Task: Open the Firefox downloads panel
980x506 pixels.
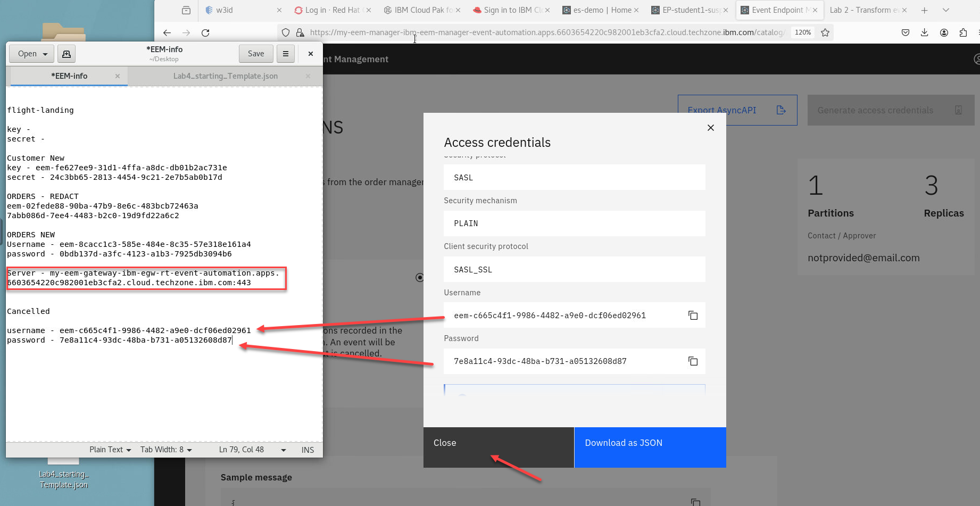Action: [x=925, y=32]
